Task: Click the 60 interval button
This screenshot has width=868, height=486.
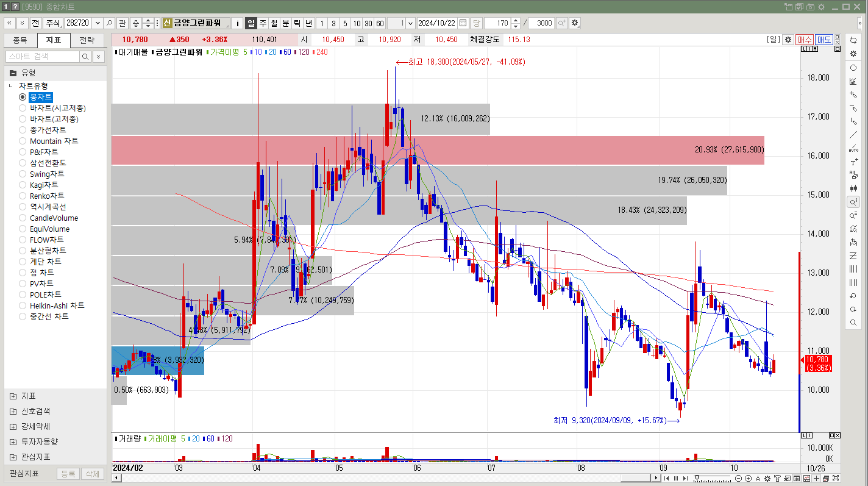Action: pos(380,23)
